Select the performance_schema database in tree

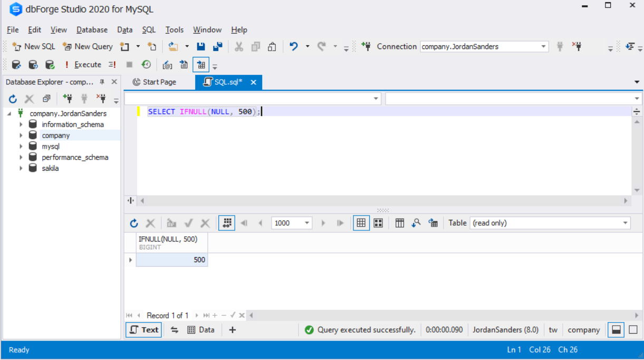pos(75,157)
